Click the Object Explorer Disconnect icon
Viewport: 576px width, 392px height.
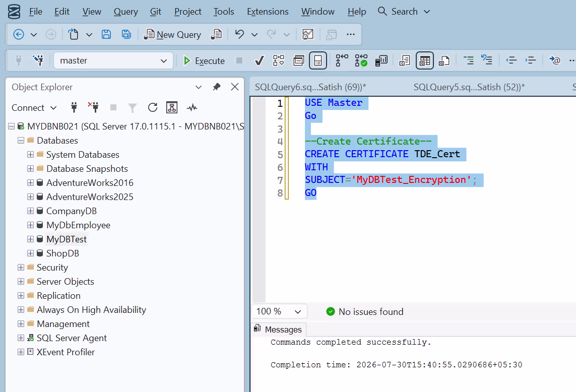[93, 107]
